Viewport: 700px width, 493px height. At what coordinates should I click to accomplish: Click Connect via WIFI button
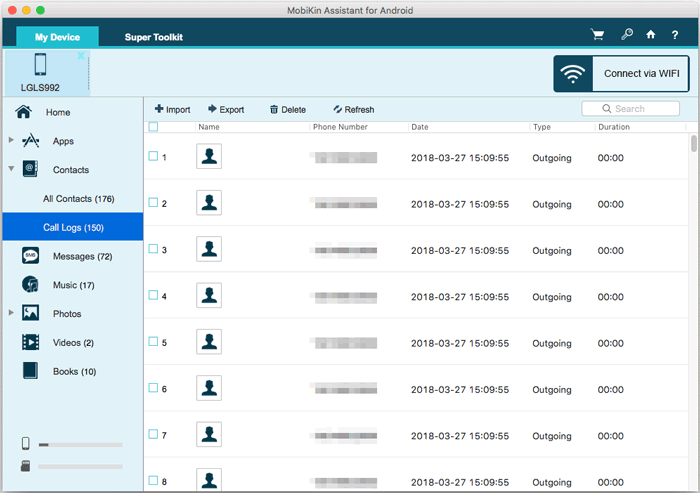[x=621, y=74]
